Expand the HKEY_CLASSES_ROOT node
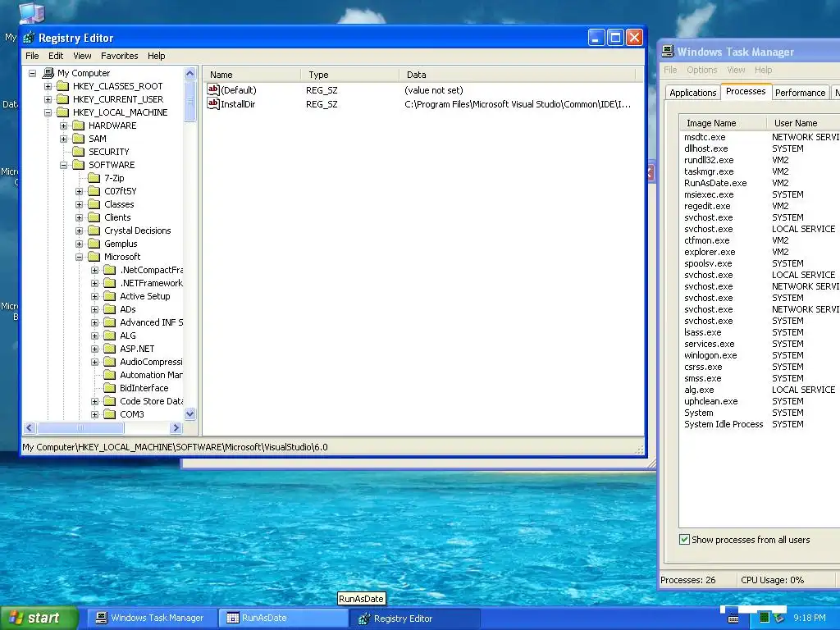 [48, 86]
